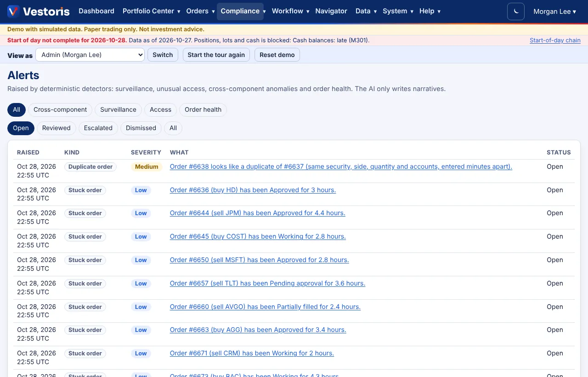Click Start the tour again
The image size is (588, 377).
point(216,55)
